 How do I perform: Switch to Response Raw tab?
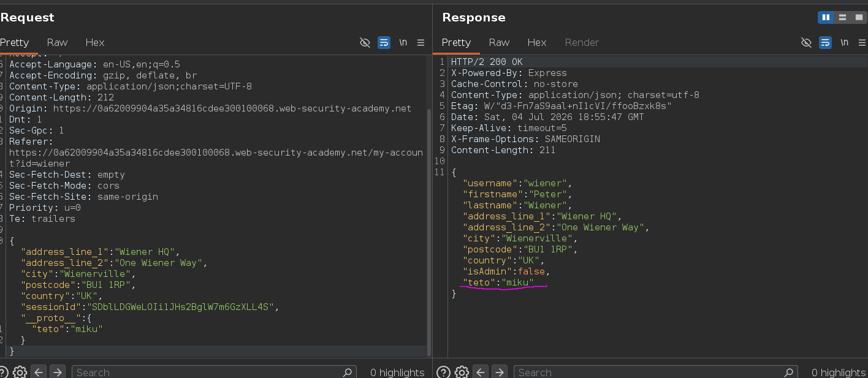499,42
